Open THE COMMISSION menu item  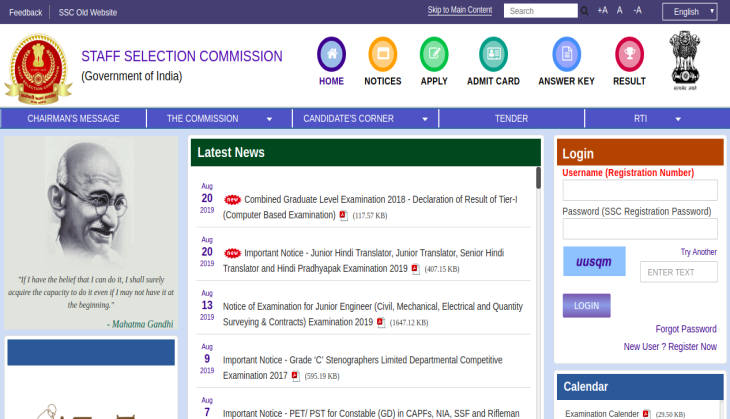pyautogui.click(x=203, y=119)
